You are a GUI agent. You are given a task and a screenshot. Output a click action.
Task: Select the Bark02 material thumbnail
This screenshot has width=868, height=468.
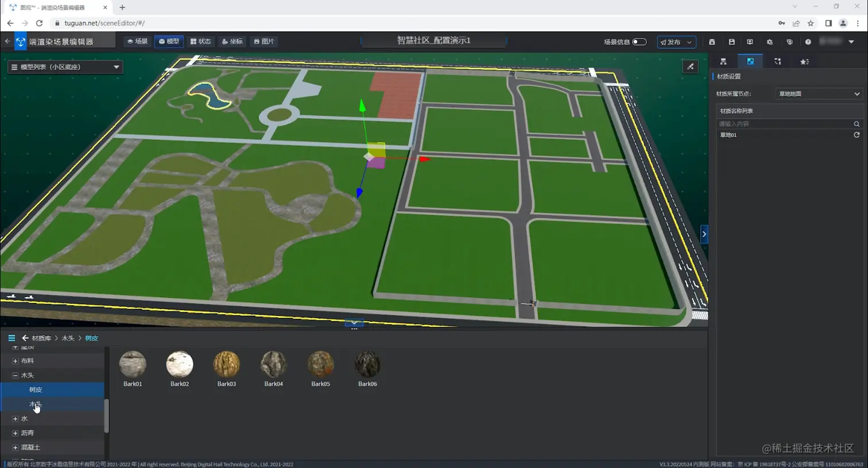180,364
